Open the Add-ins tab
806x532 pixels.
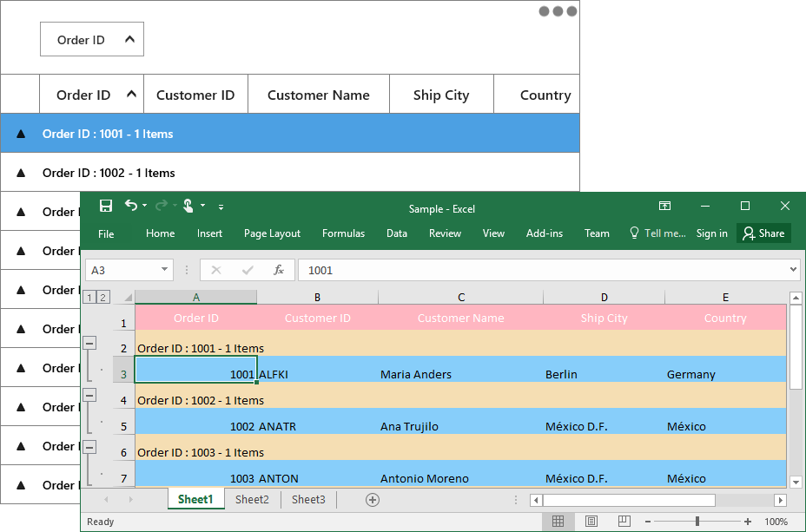(x=545, y=233)
